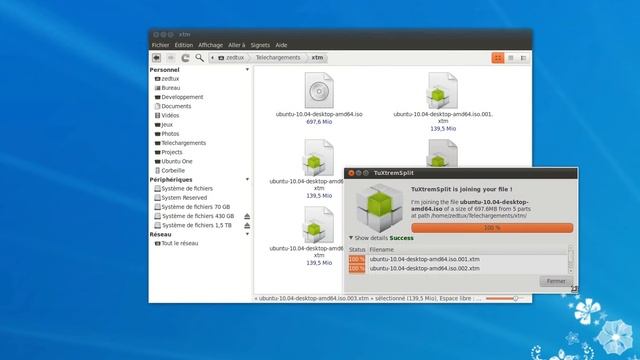640x360 pixels.
Task: Click the Status column header
Action: [357, 249]
